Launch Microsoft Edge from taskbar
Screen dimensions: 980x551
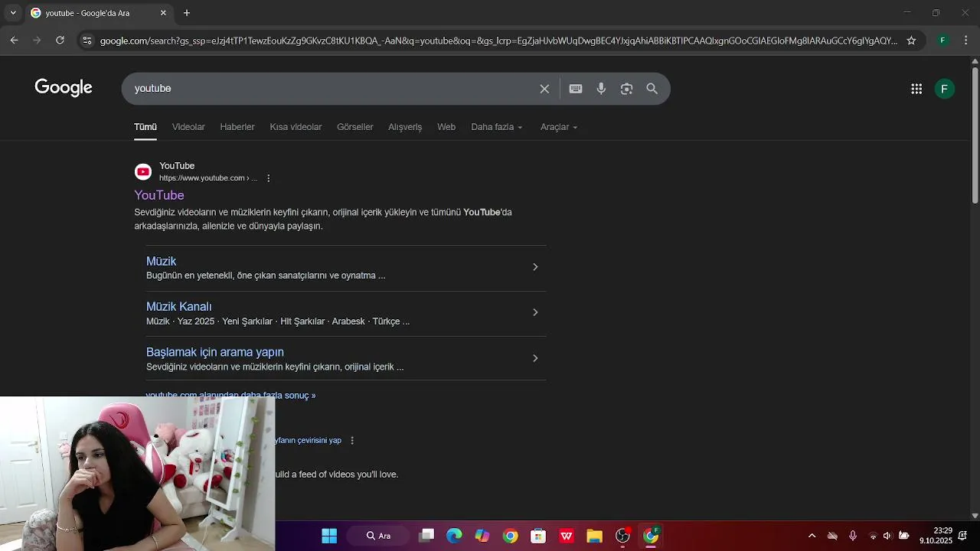454,536
